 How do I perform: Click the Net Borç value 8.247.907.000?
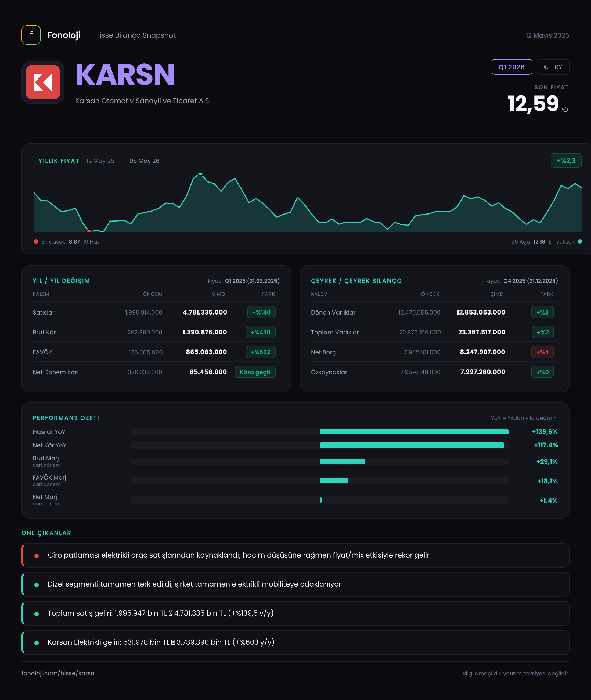[x=482, y=352]
